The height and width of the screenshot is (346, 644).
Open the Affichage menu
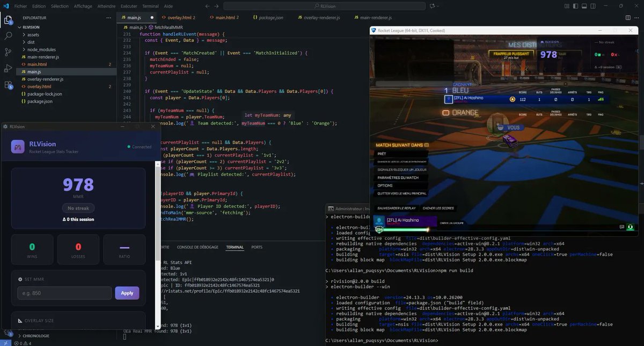(x=83, y=6)
